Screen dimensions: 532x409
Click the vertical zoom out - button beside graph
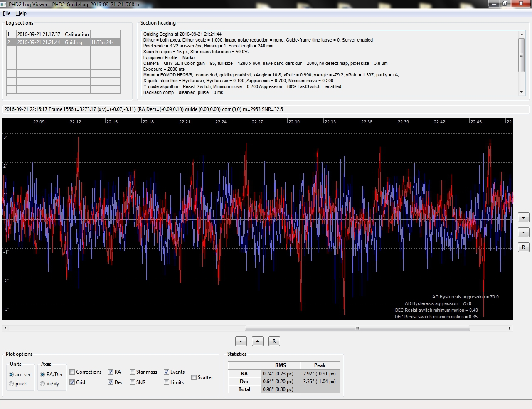523,232
